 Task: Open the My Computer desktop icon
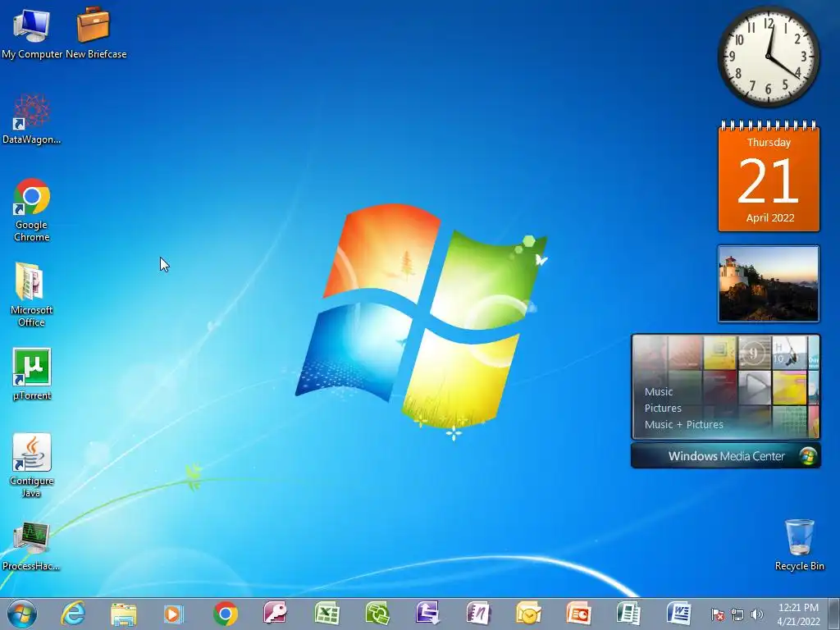coord(32,33)
